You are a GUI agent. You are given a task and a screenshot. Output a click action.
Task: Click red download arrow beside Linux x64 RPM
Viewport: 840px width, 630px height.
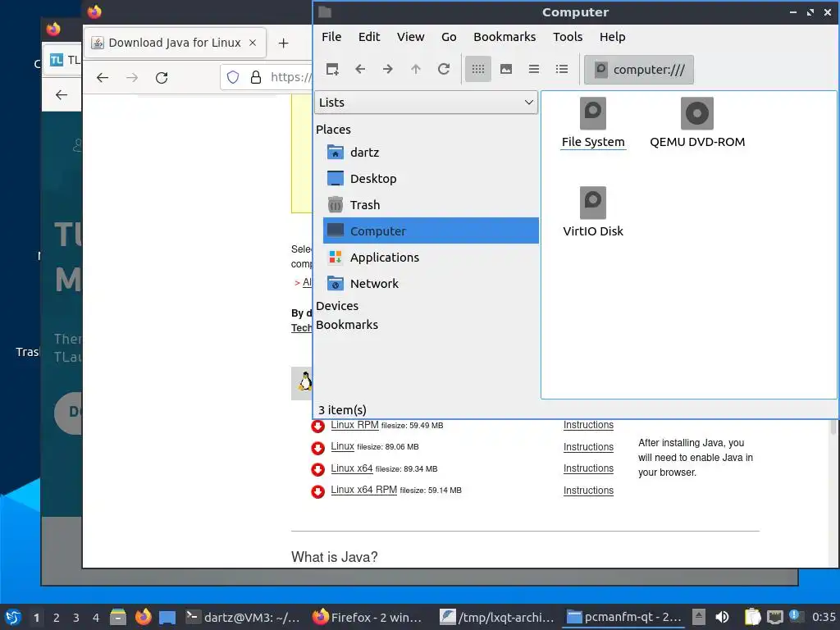(317, 491)
